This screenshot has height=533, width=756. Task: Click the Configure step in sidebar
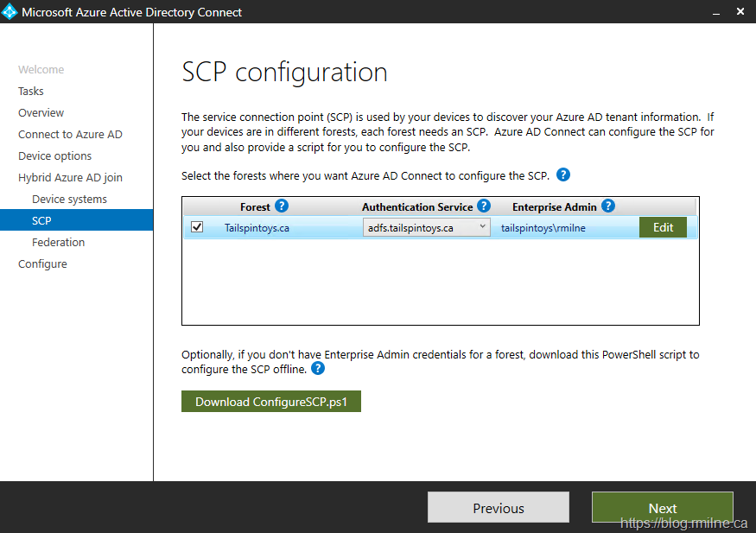point(42,264)
